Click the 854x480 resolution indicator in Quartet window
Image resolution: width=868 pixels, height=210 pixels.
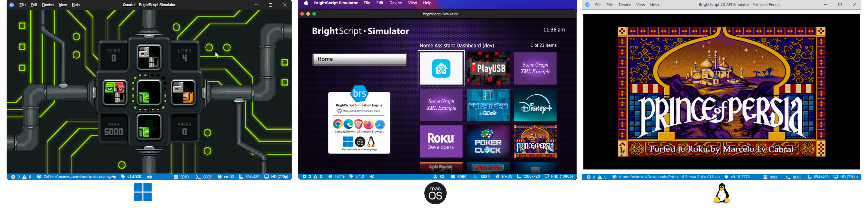coord(249,177)
